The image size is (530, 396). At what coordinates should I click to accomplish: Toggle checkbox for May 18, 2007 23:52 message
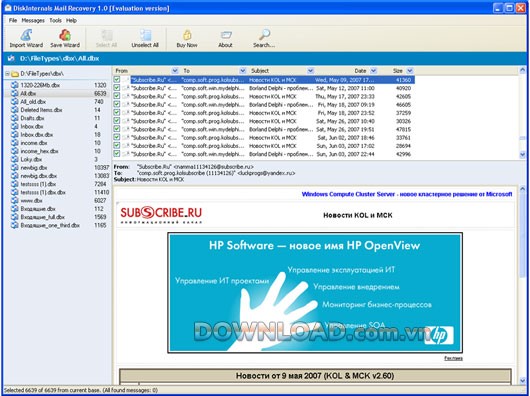coord(117,113)
